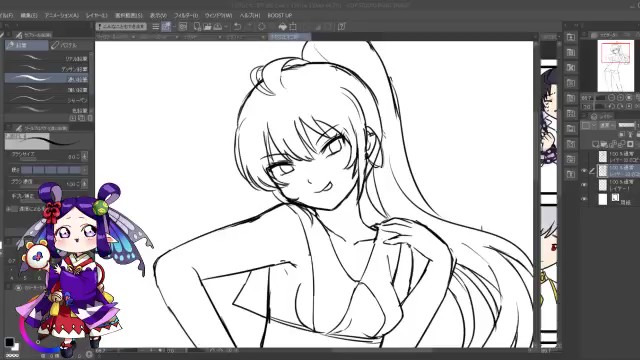Image resolution: width=640 pixels, height=360 pixels.
Task: Toggle eye icon of the selected layer
Action: 584,171
